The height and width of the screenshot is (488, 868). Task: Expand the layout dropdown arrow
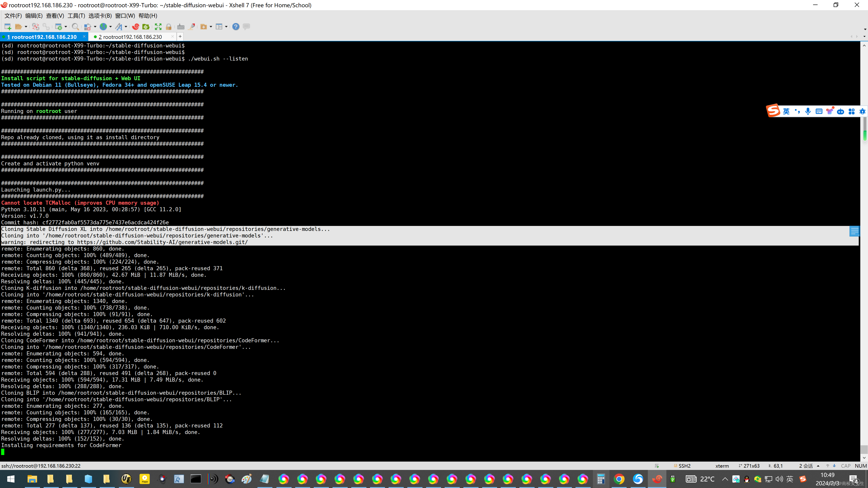226,27
